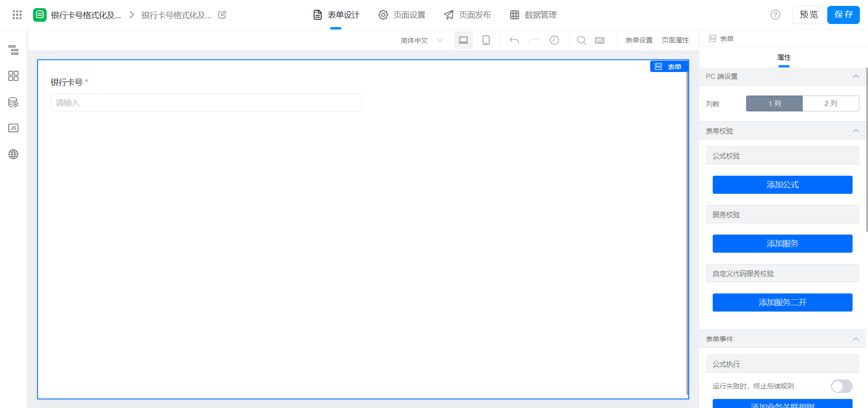Open the keyboard shortcuts icon
Screen dimensions: 868x408
(x=600, y=40)
